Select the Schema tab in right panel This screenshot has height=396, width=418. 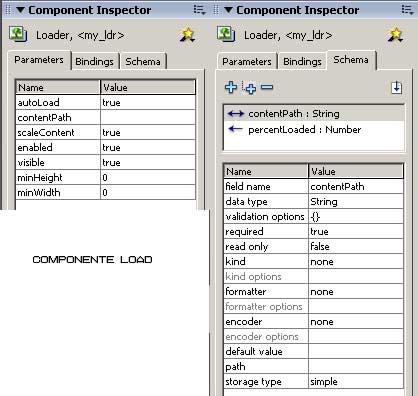351,60
